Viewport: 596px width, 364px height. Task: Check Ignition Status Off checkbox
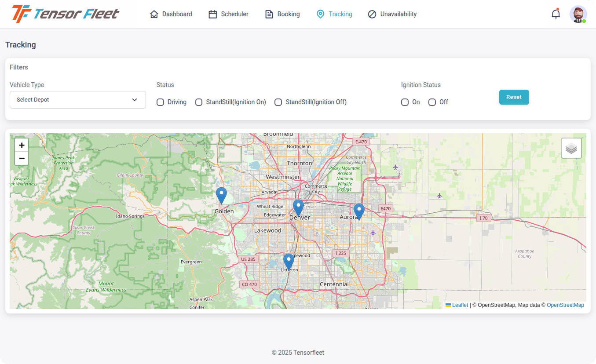(432, 102)
